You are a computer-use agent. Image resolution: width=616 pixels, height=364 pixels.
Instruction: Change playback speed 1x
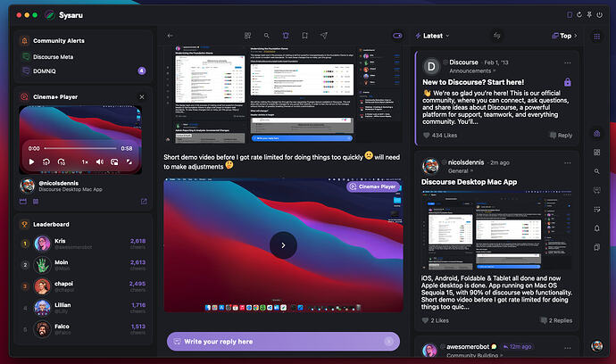(x=85, y=161)
